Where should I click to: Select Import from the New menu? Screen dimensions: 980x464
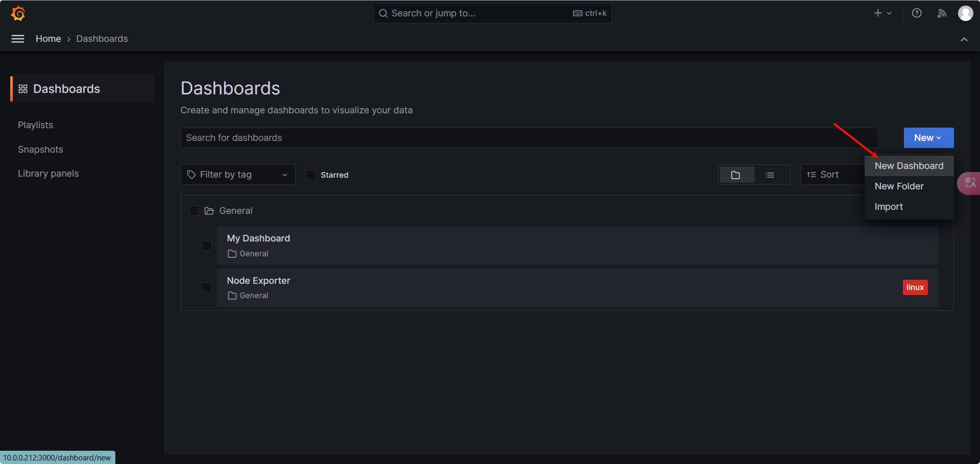coord(889,207)
